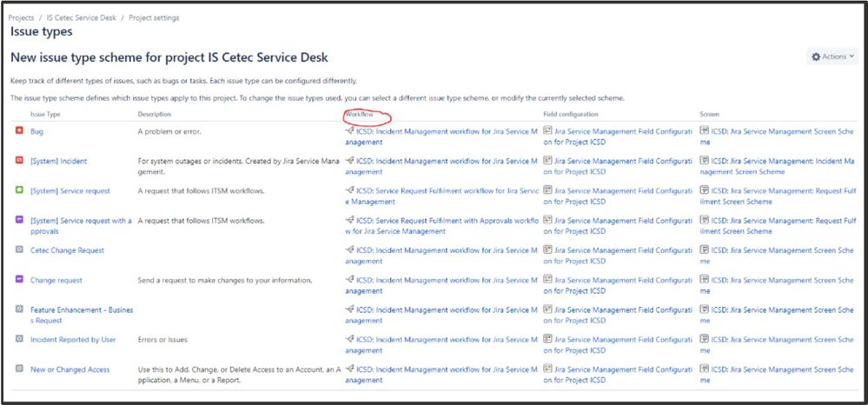The width and height of the screenshot is (868, 405).
Task: Click workflow icon in [System] Incident row
Action: [349, 160]
